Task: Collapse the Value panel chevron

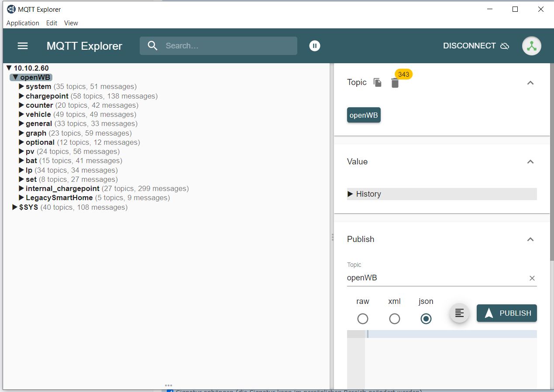Action: [x=530, y=162]
